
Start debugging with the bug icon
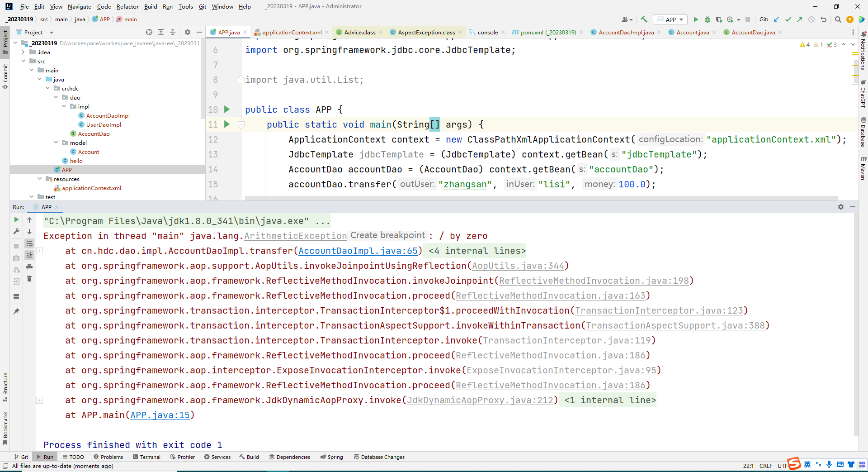[708, 19]
